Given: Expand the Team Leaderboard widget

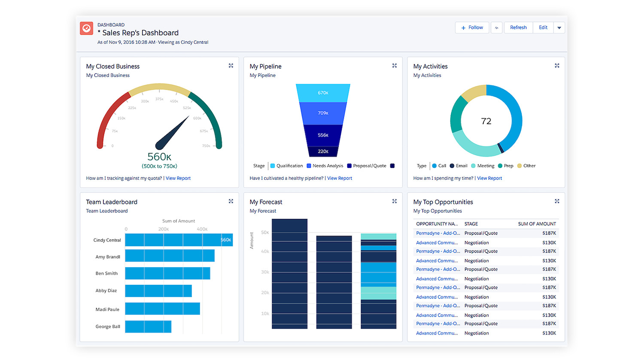Looking at the screenshot, I should (231, 201).
